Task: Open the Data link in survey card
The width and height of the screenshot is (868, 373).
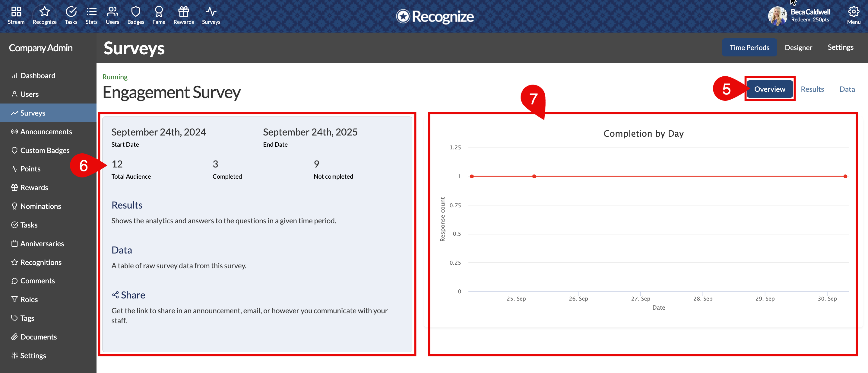Action: [x=122, y=250]
